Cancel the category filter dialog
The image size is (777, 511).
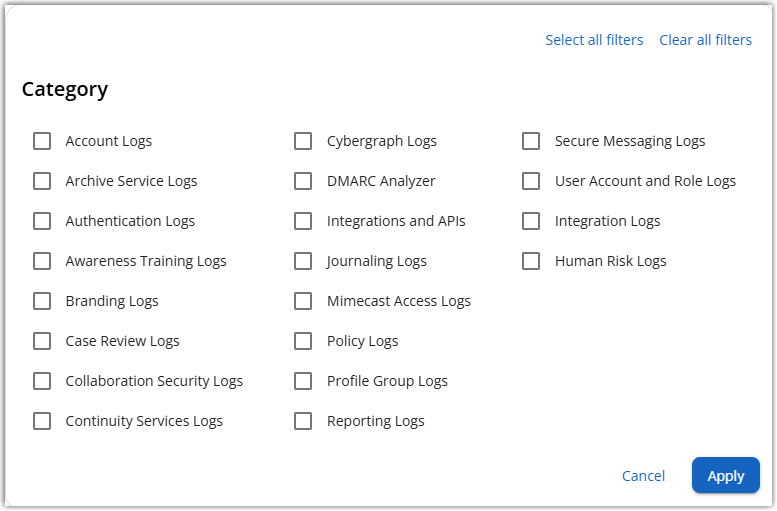pyautogui.click(x=643, y=476)
